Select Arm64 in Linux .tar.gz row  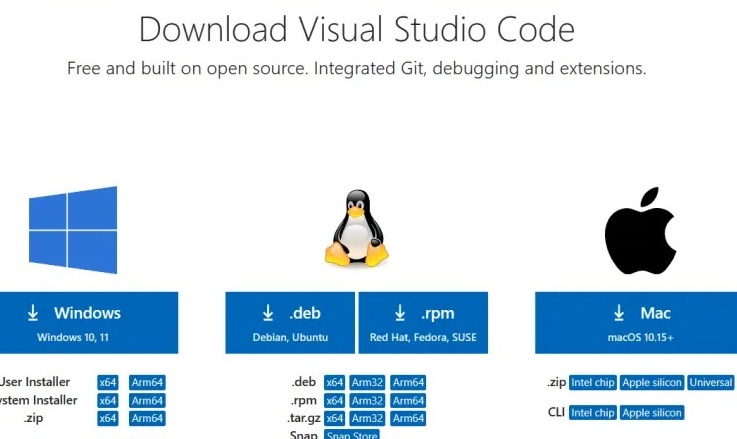[x=408, y=418]
